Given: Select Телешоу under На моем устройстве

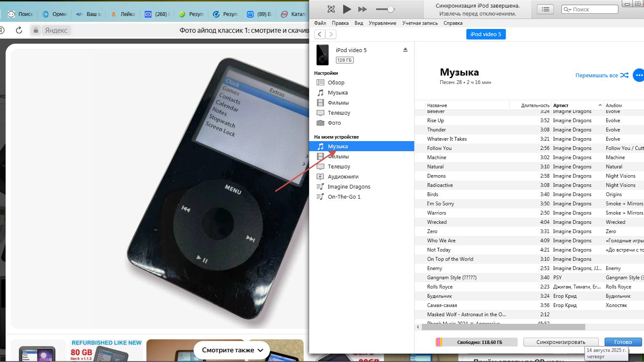Looking at the screenshot, I should 339,167.
